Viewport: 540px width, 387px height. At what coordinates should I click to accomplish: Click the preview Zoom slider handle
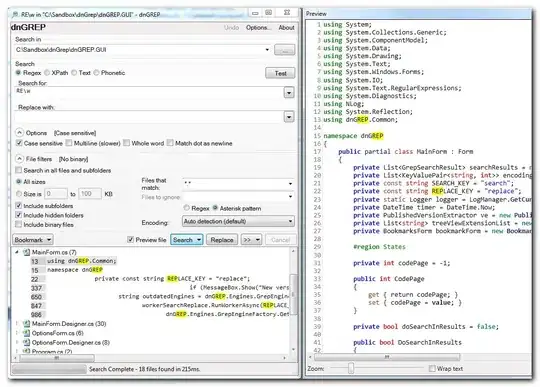[351, 368]
